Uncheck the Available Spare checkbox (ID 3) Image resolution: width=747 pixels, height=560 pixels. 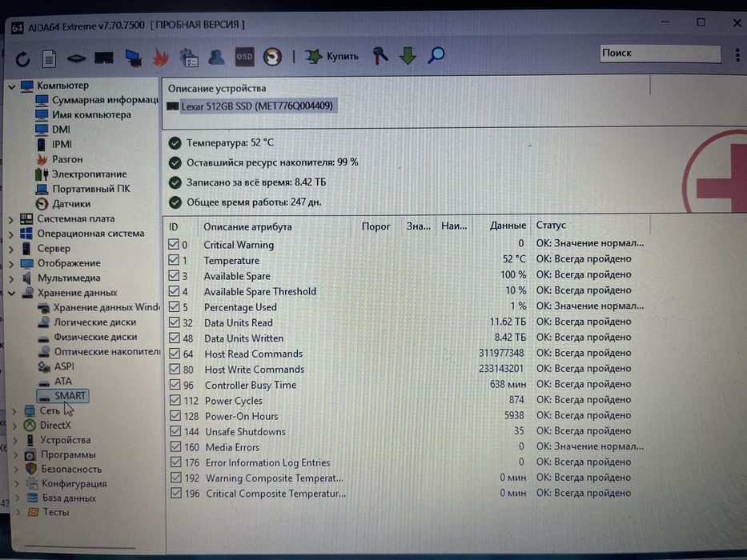(x=174, y=276)
